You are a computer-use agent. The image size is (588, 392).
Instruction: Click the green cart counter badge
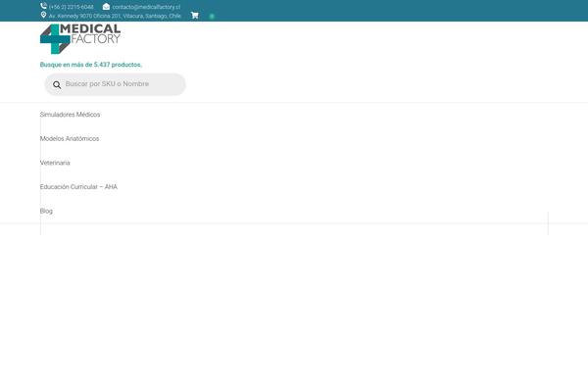click(212, 16)
